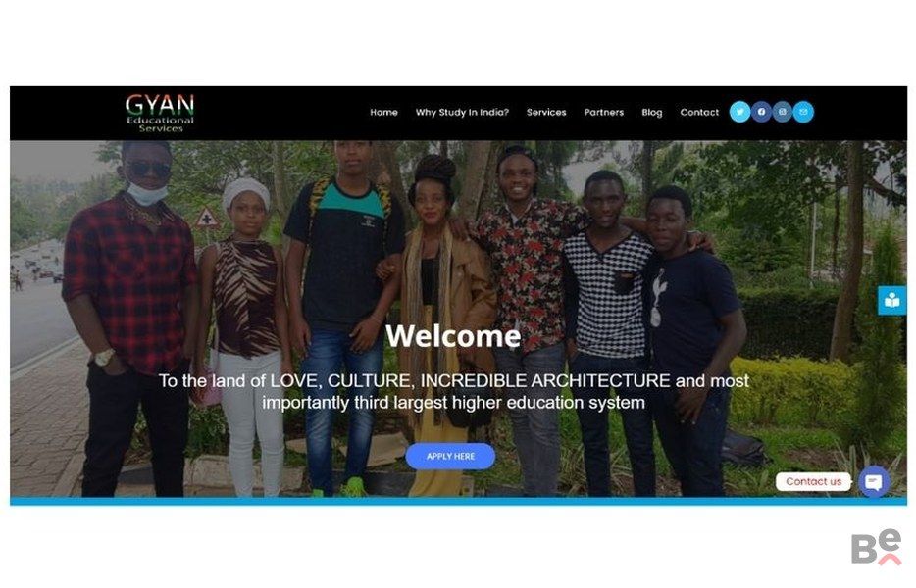Click the APPLY HERE button
The width and height of the screenshot is (916, 588).
(x=450, y=456)
